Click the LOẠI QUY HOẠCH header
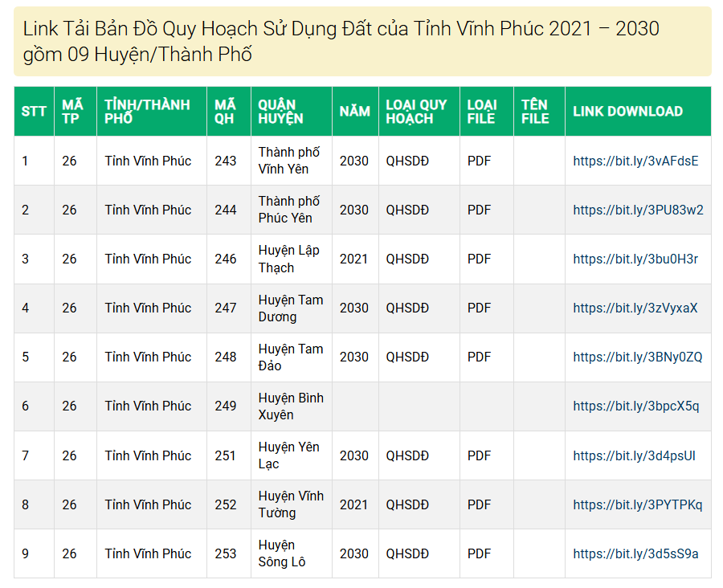 418,109
